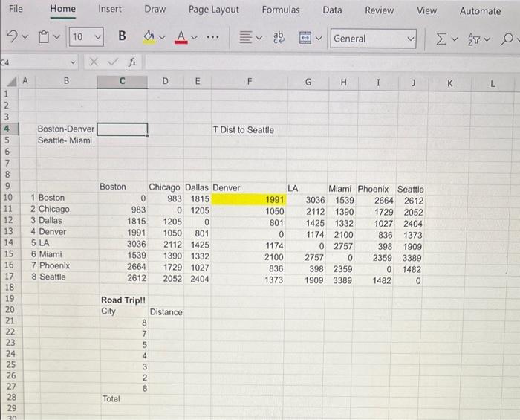Select the yellow highlighted 1991 cell
Screen dimensions: 520x420
(249, 199)
